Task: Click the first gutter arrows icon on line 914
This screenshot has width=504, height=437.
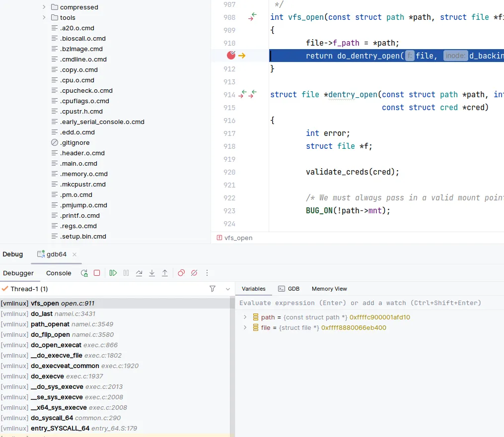Action: 242,94
